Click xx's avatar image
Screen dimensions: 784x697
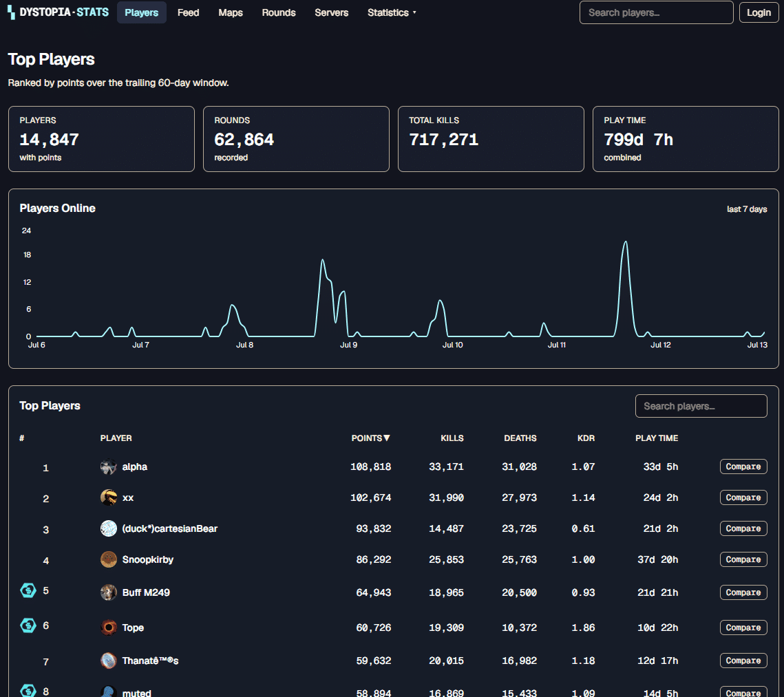click(x=109, y=497)
